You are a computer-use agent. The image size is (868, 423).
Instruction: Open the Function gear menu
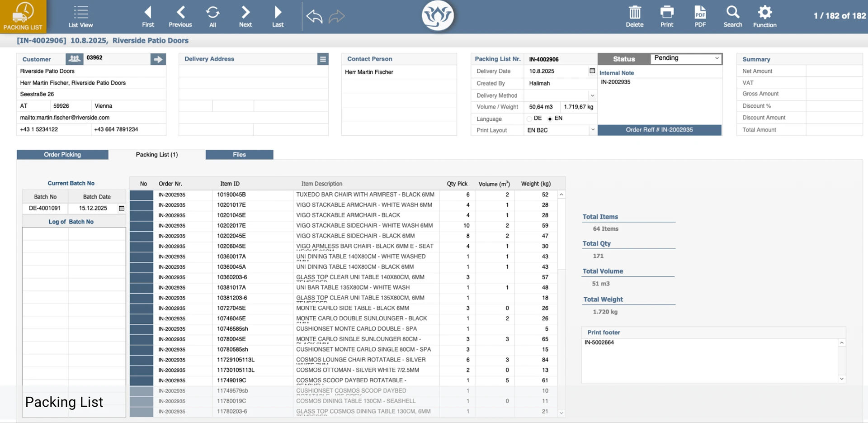coord(765,16)
